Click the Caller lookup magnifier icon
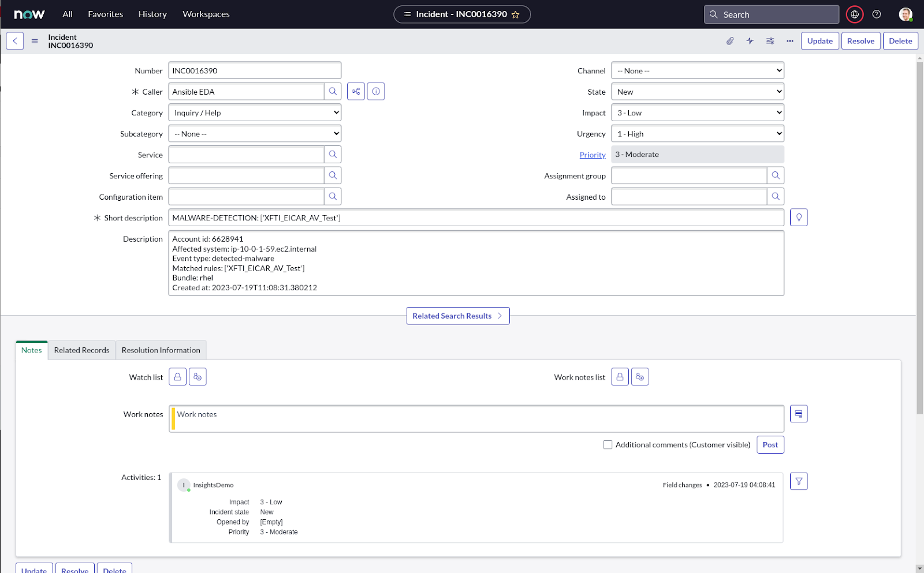Screen dimensions: 924x573 [333, 92]
